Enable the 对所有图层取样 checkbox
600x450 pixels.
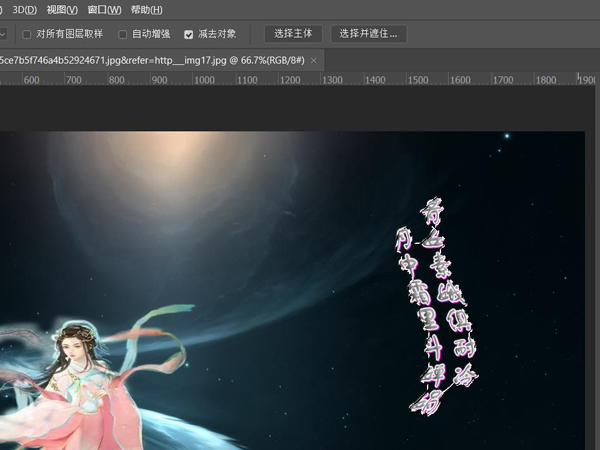27,34
